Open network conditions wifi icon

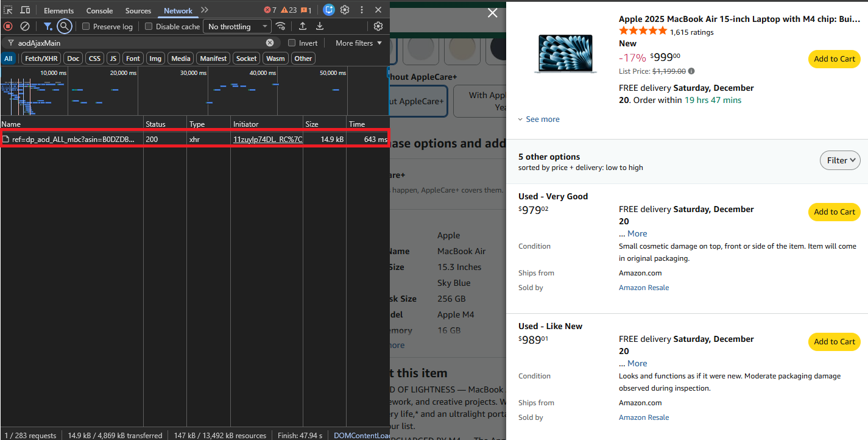pos(280,26)
